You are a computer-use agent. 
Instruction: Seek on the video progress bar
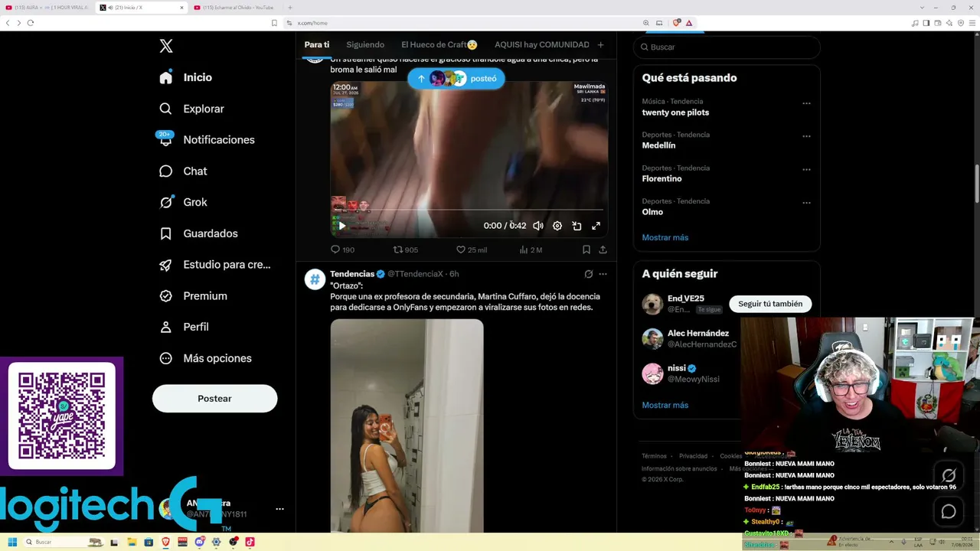(469, 210)
